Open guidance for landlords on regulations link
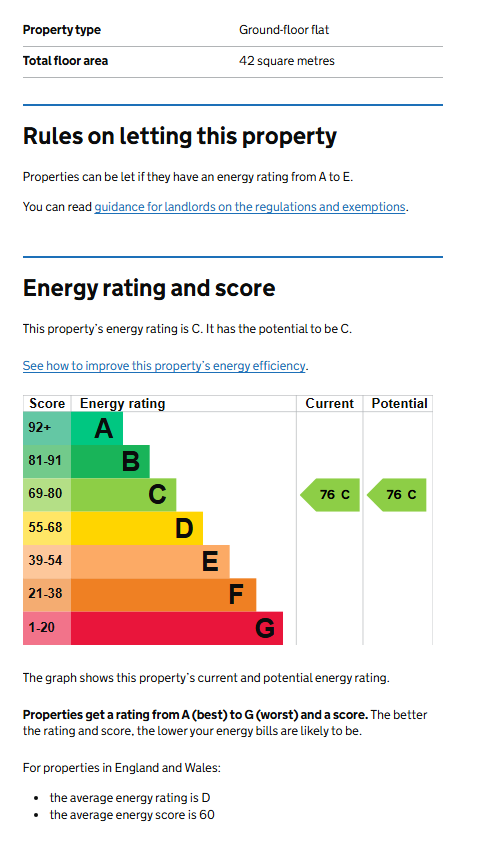This screenshot has height=855, width=496. (250, 207)
